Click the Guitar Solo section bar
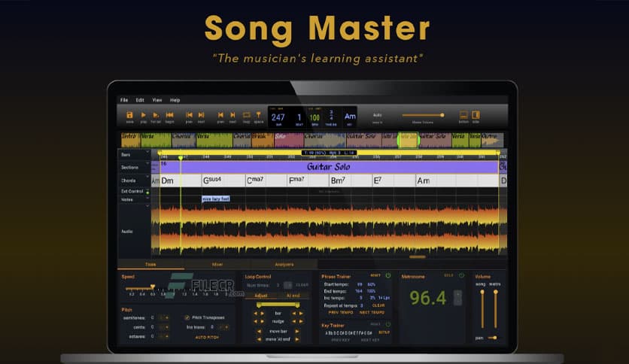Image resolution: width=629 pixels, height=364 pixels. (329, 167)
